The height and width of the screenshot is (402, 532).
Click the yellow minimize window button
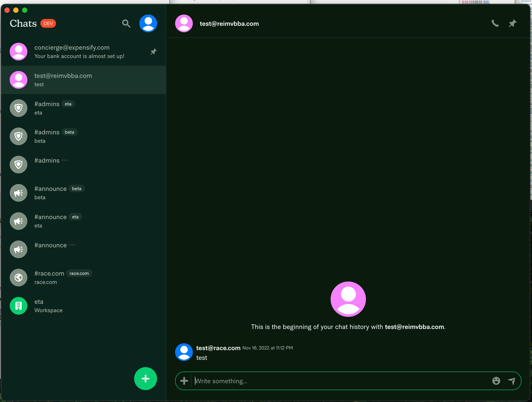pos(16,10)
